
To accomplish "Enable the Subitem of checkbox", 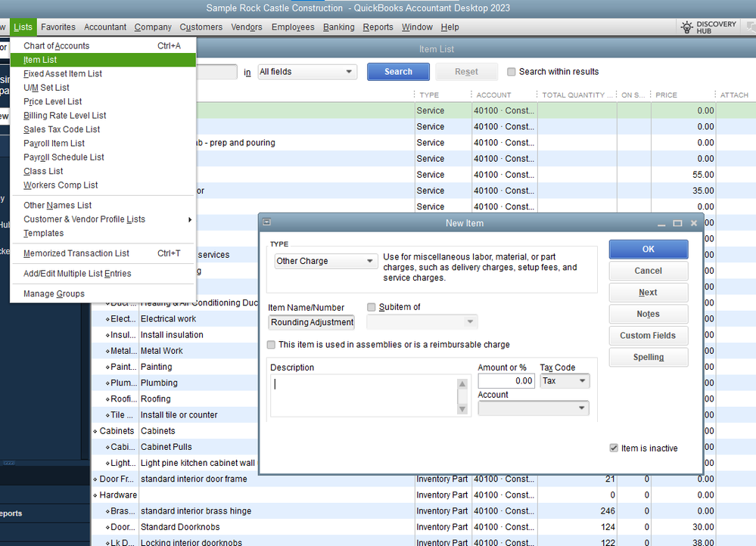I will (x=372, y=307).
